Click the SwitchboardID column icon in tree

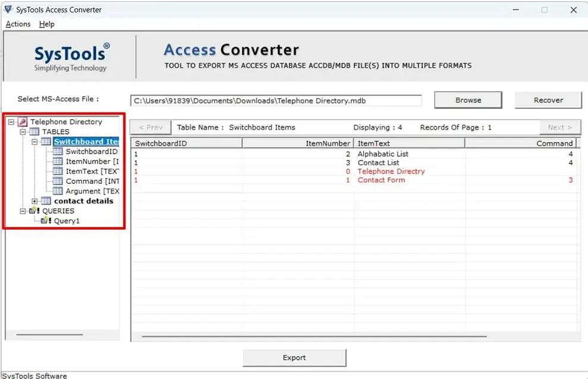pos(58,151)
